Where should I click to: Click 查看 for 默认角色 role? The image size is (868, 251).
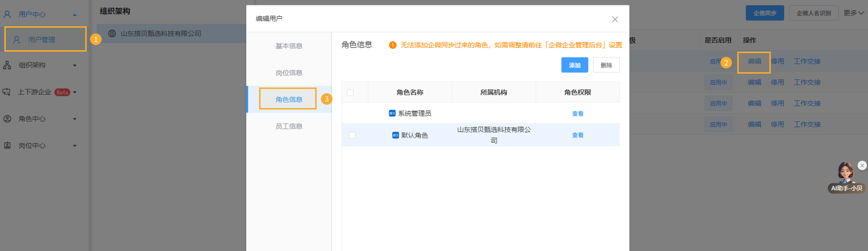click(x=578, y=135)
